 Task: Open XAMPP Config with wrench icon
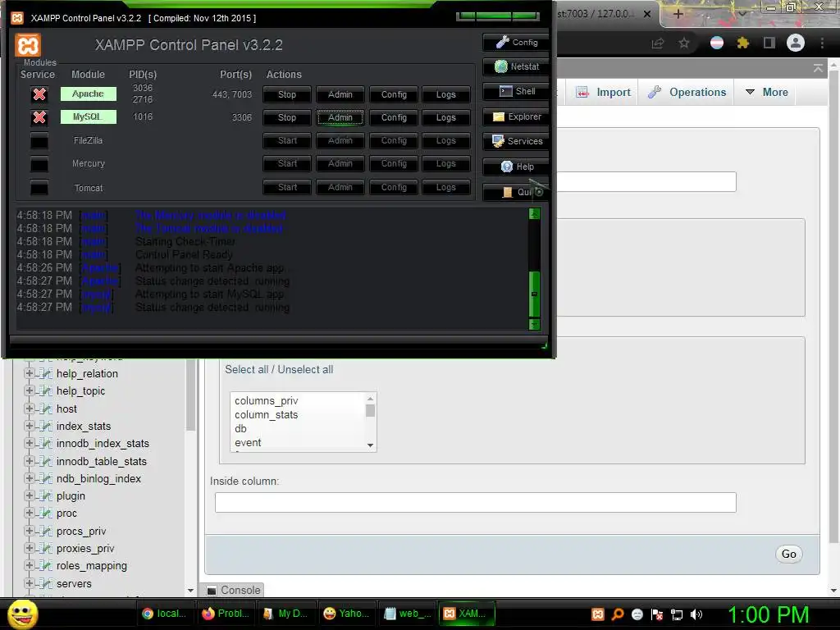[516, 43]
